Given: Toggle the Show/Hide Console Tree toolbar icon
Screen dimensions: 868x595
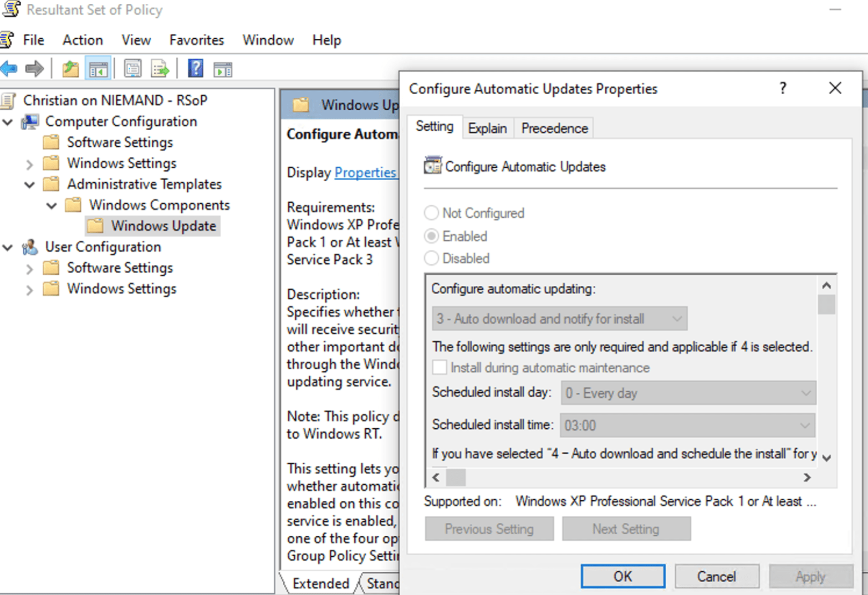Looking at the screenshot, I should pos(98,69).
